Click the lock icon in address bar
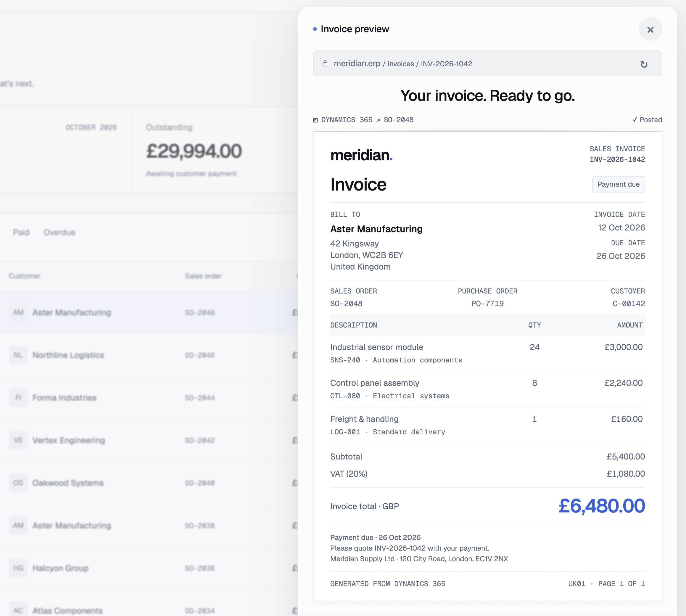Screen dimensions: 686x616 click(325, 63)
